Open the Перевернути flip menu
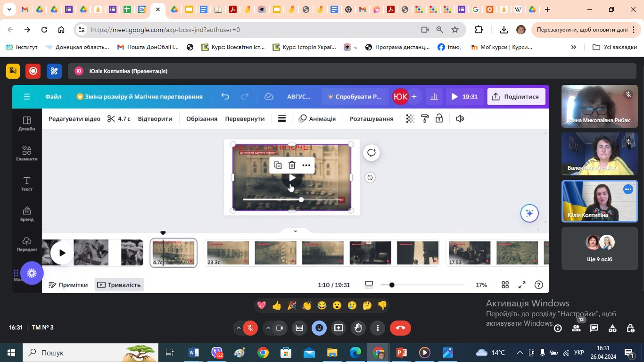Image resolution: width=644 pixels, height=362 pixels. click(x=245, y=119)
